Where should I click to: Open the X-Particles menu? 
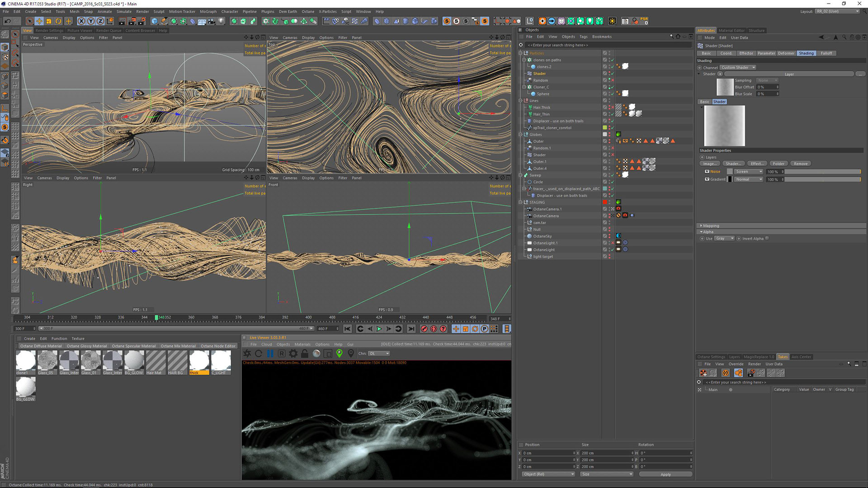327,11
